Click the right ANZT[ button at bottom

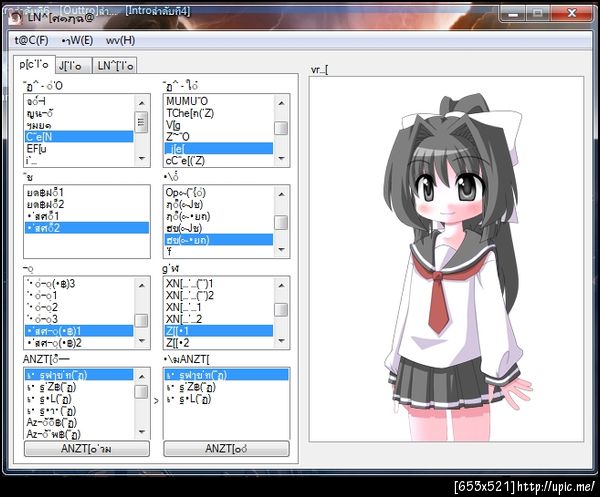(226, 448)
